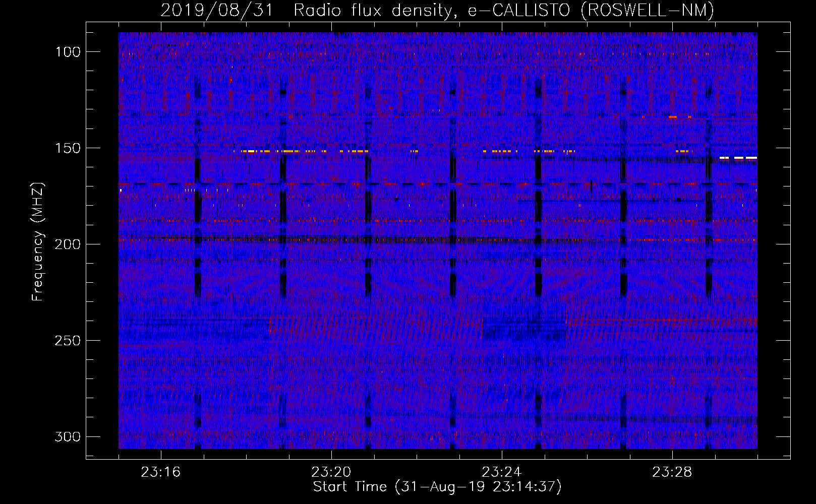
Task: Click time tick label 23:16
Action: (x=161, y=472)
